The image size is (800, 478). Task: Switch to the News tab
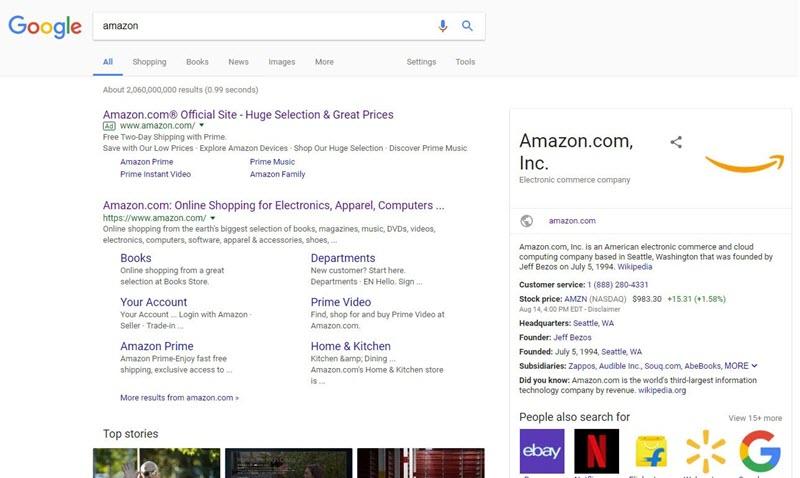238,62
